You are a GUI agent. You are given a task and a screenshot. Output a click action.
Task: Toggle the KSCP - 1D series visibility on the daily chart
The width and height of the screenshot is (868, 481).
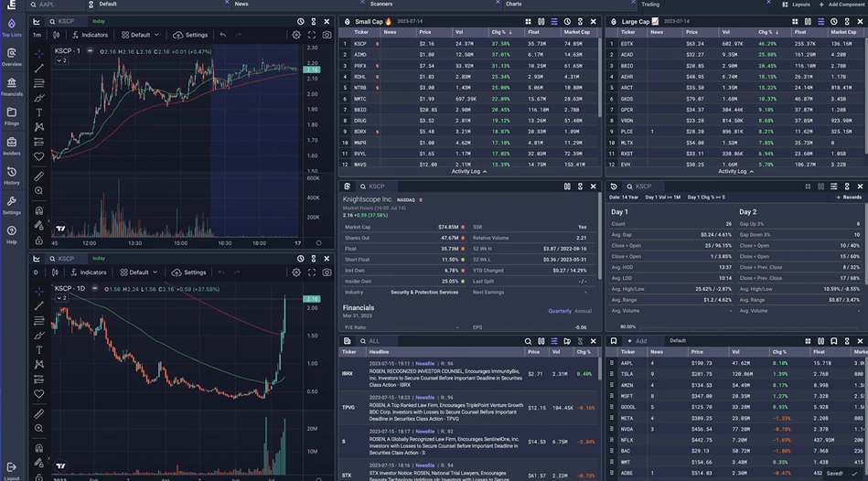coord(94,288)
